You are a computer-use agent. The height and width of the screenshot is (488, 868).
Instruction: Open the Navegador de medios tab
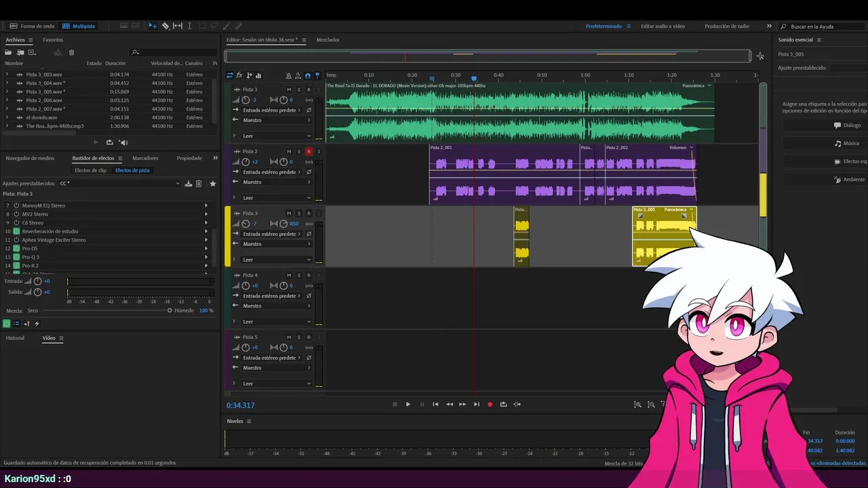coord(30,158)
